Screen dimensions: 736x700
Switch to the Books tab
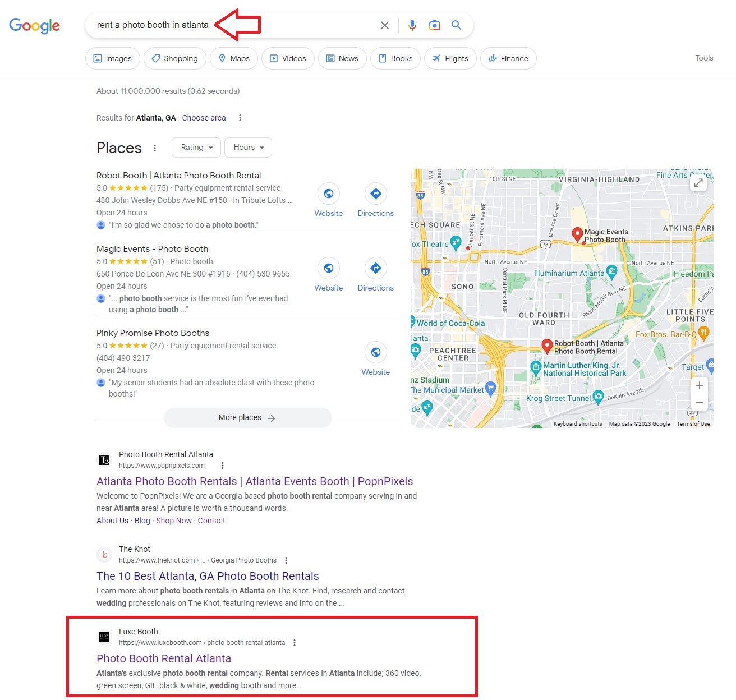tap(395, 58)
